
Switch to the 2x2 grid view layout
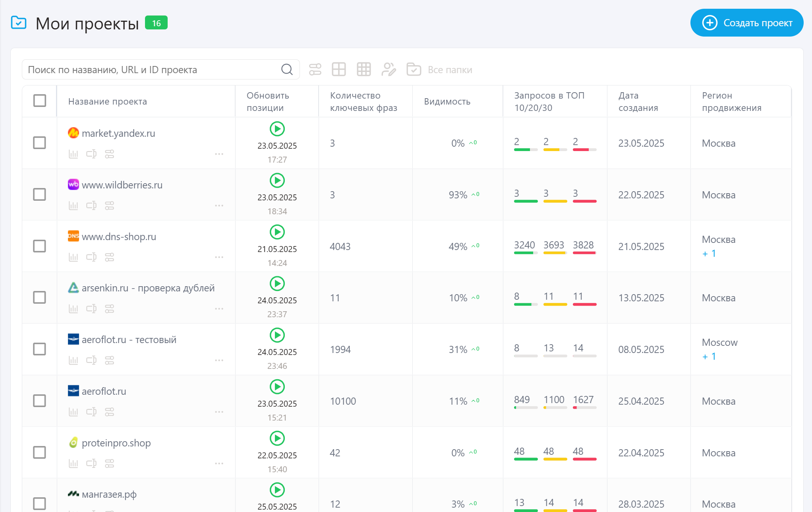coord(339,69)
